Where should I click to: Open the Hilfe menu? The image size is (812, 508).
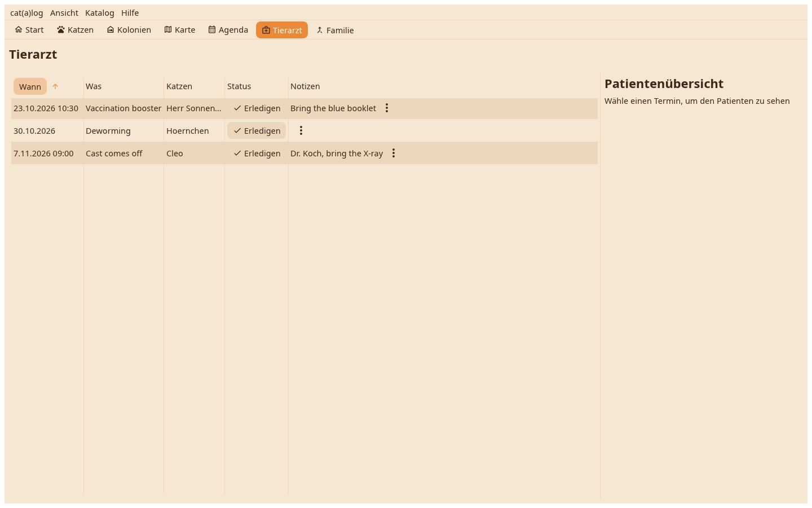click(x=130, y=13)
